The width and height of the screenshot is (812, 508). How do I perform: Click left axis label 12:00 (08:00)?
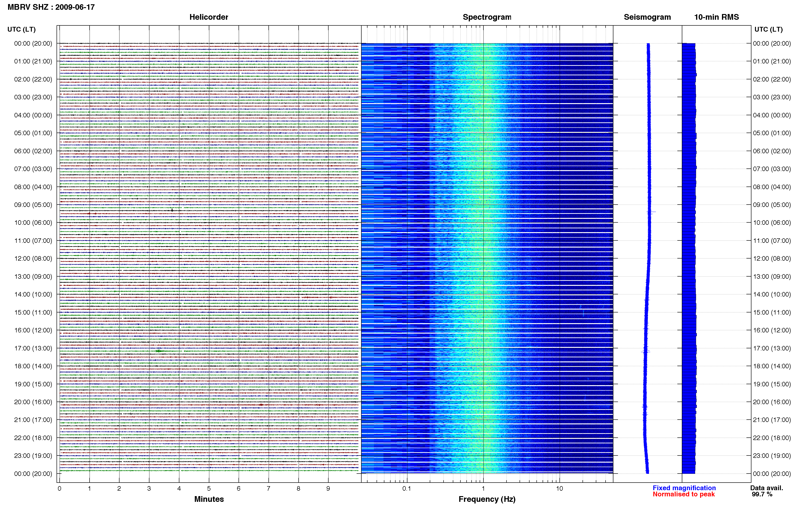point(33,259)
